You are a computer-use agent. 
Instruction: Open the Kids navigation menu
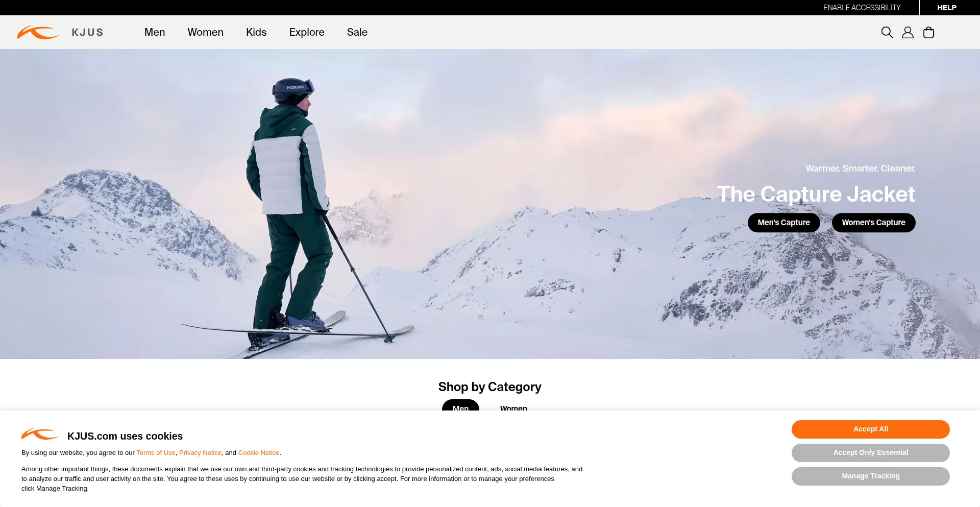[x=256, y=32]
